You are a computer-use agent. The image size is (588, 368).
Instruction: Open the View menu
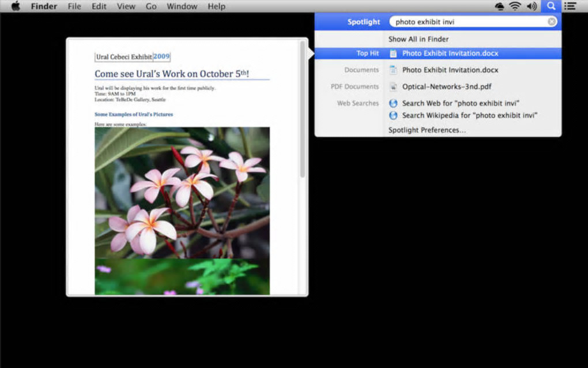click(126, 6)
